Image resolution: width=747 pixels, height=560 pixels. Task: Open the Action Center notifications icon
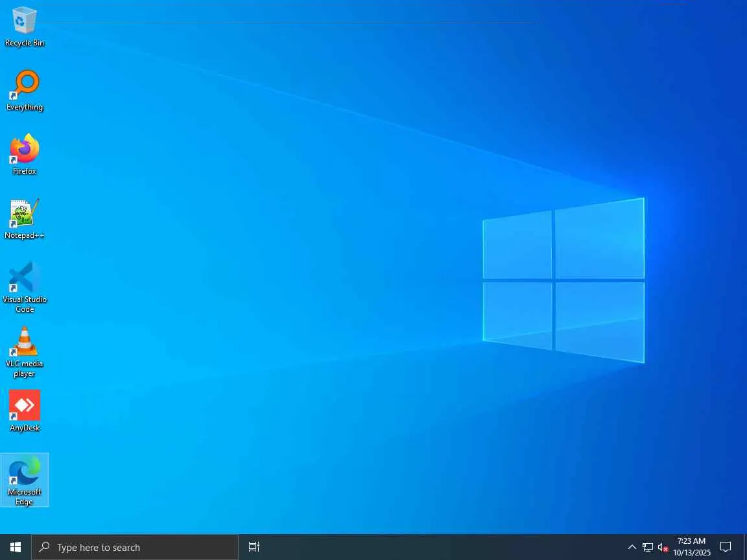point(726,547)
